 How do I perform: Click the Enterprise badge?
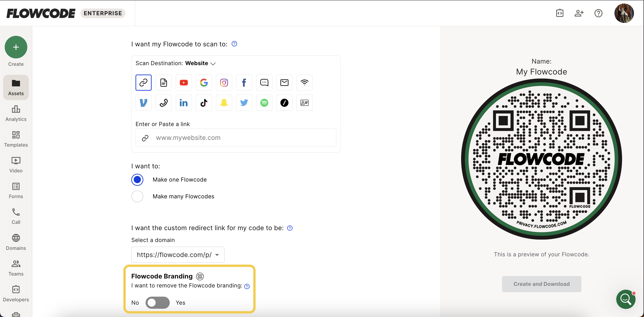pos(103,13)
